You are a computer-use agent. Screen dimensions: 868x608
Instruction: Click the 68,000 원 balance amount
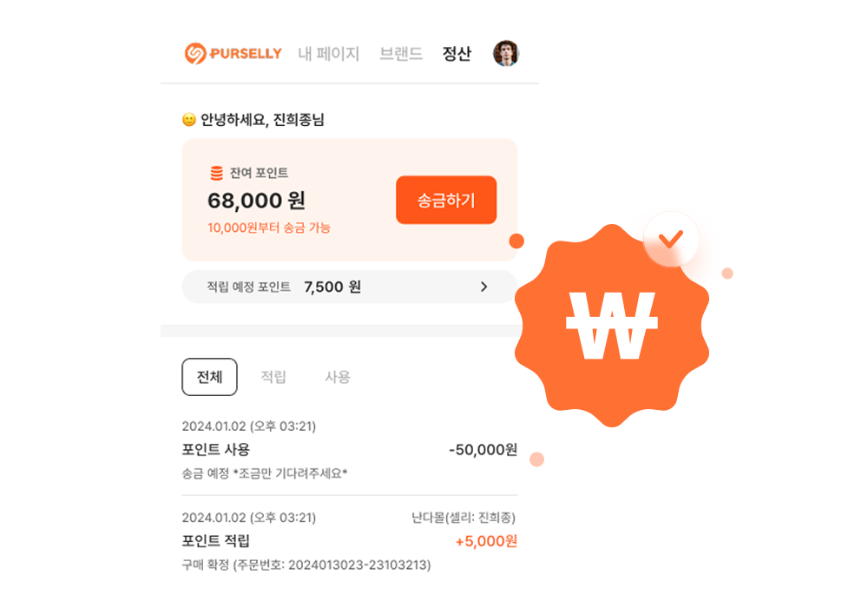tap(256, 201)
